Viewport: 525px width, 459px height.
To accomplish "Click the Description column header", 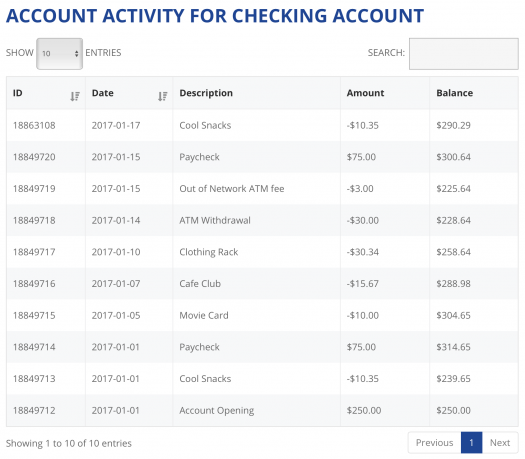I will pos(206,93).
